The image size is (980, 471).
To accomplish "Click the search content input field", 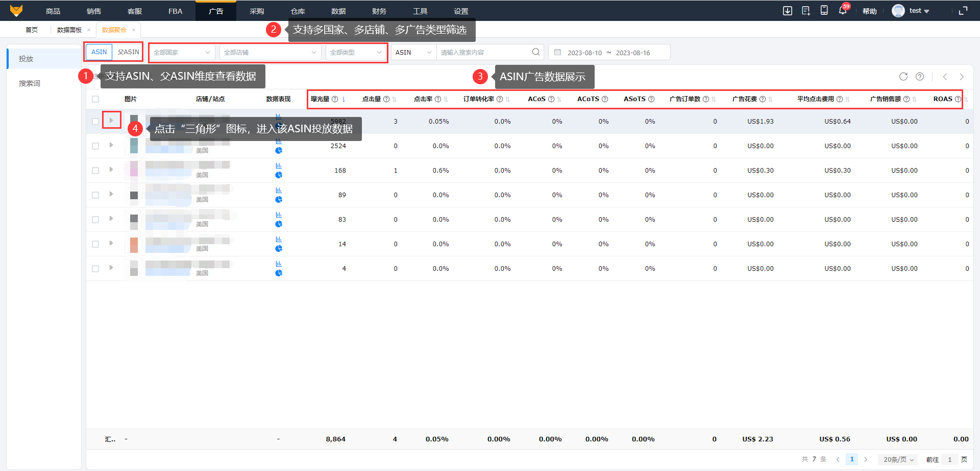I will pos(482,53).
